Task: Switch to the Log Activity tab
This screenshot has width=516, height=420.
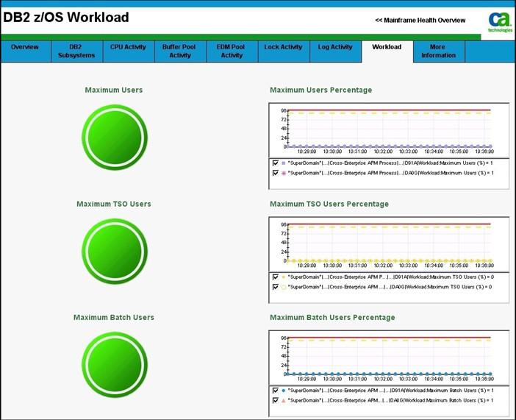Action: (x=336, y=51)
